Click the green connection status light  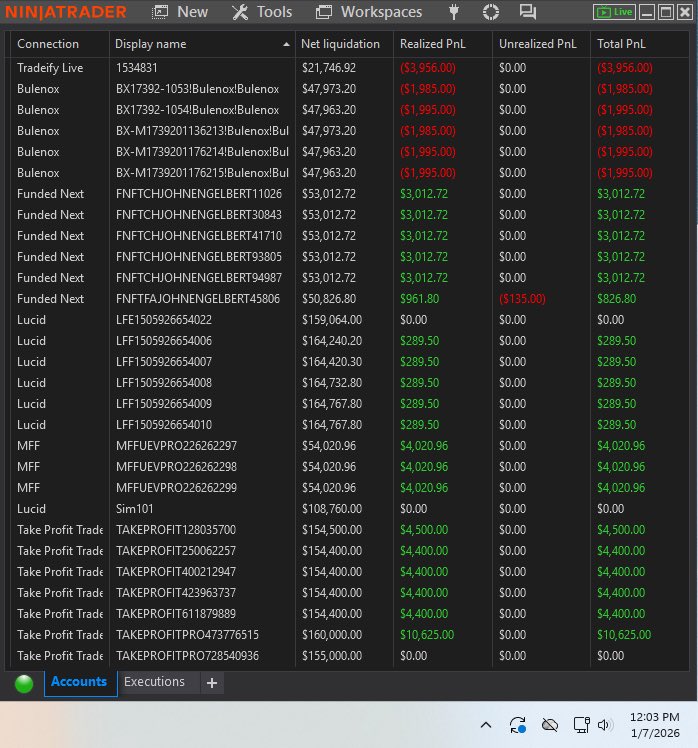pos(24,683)
